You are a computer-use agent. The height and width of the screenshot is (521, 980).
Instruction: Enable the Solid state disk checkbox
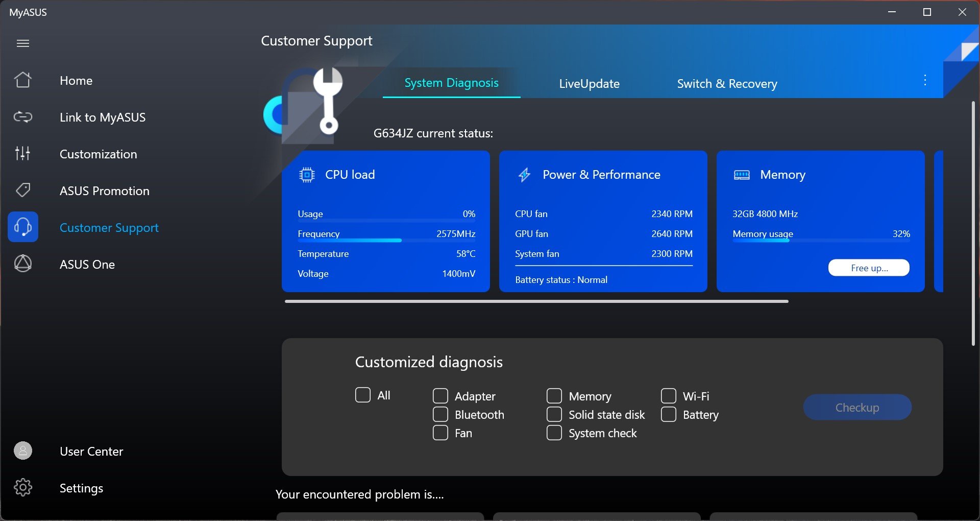[554, 414]
